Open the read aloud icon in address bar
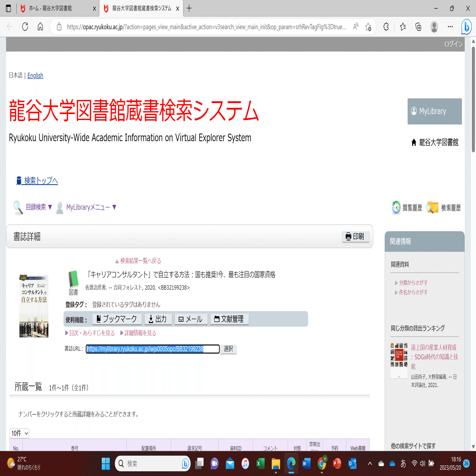476x476 pixels. coord(356,27)
